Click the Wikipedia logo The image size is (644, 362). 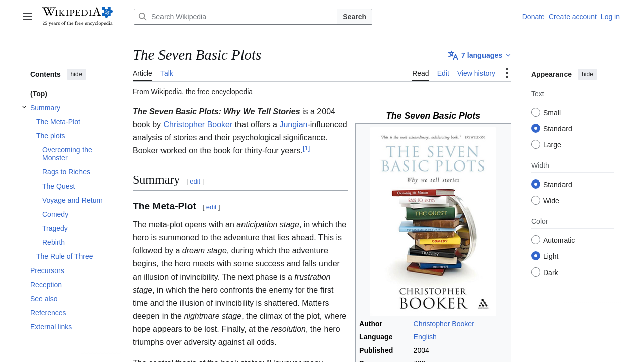tap(77, 16)
